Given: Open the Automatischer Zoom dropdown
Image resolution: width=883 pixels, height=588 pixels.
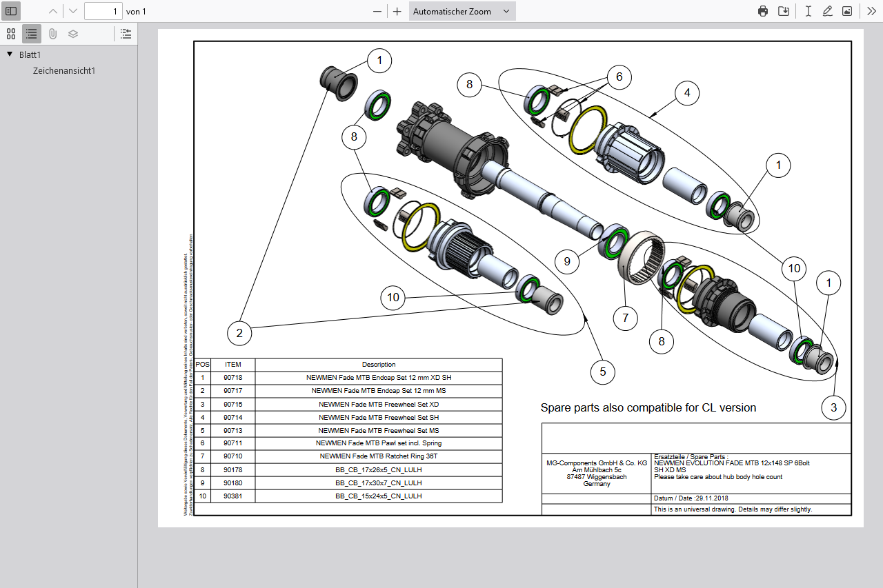Looking at the screenshot, I should click(x=462, y=11).
